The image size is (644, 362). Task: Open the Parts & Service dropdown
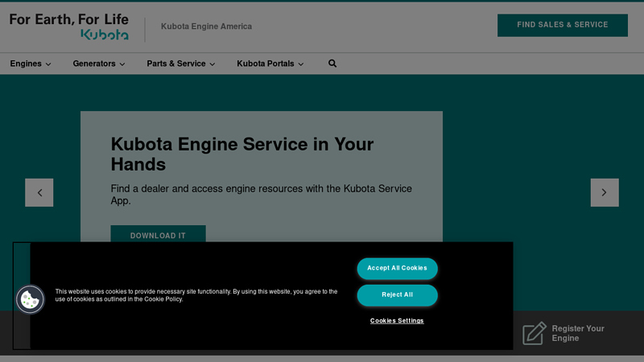tap(180, 64)
